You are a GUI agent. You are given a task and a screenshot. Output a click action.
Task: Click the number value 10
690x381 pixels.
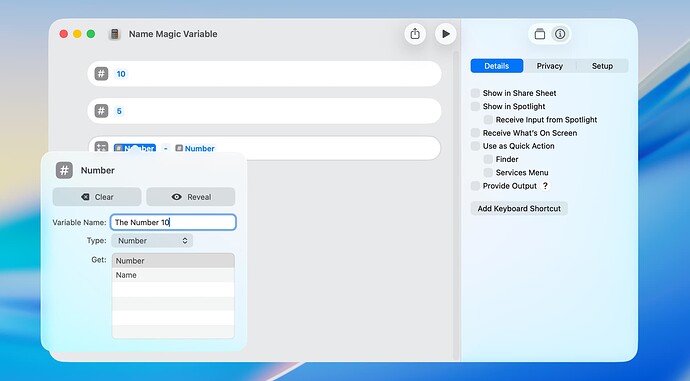(x=121, y=74)
